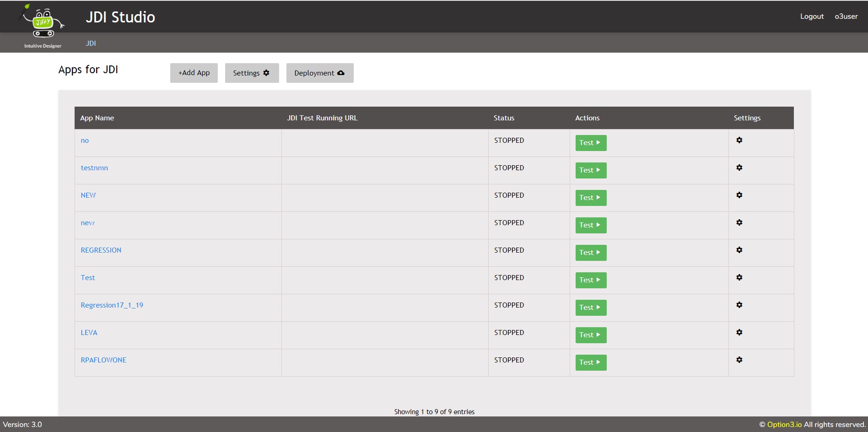
Task: Click the JDI Studio title
Action: (120, 17)
